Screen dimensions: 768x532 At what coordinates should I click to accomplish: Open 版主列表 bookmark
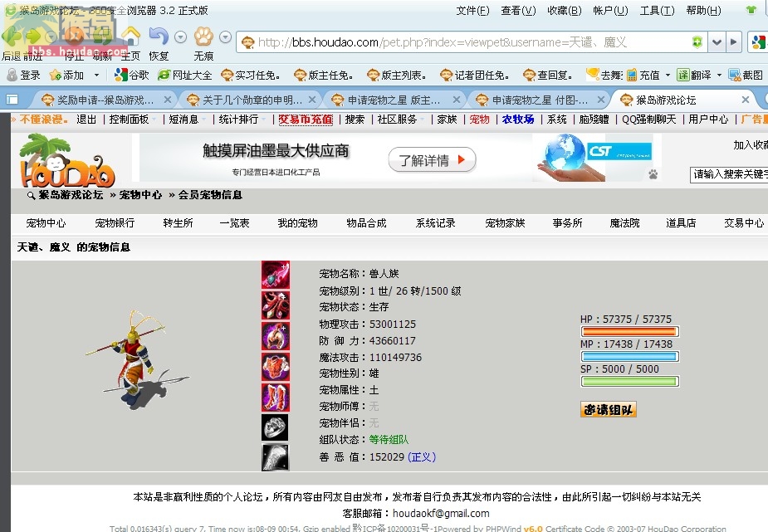click(397, 75)
